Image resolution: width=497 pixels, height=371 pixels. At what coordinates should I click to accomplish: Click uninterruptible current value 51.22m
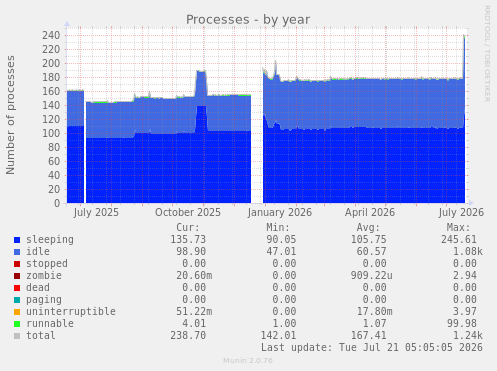[194, 312]
